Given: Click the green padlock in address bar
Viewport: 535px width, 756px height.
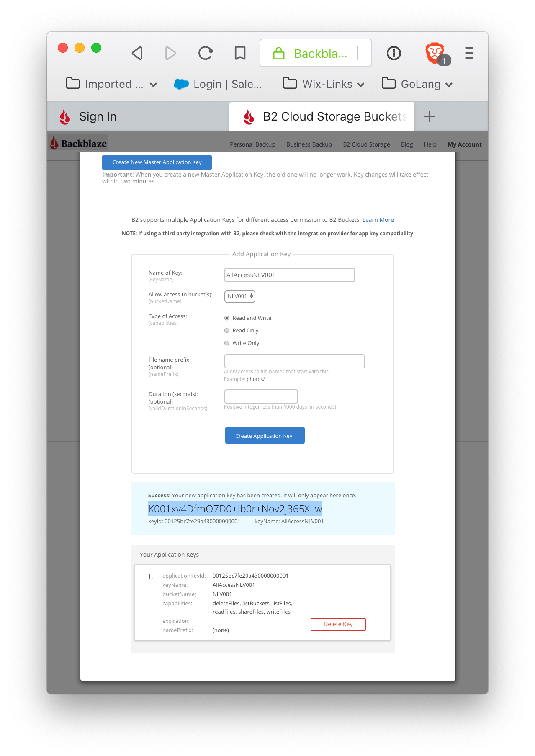Looking at the screenshot, I should coord(279,53).
